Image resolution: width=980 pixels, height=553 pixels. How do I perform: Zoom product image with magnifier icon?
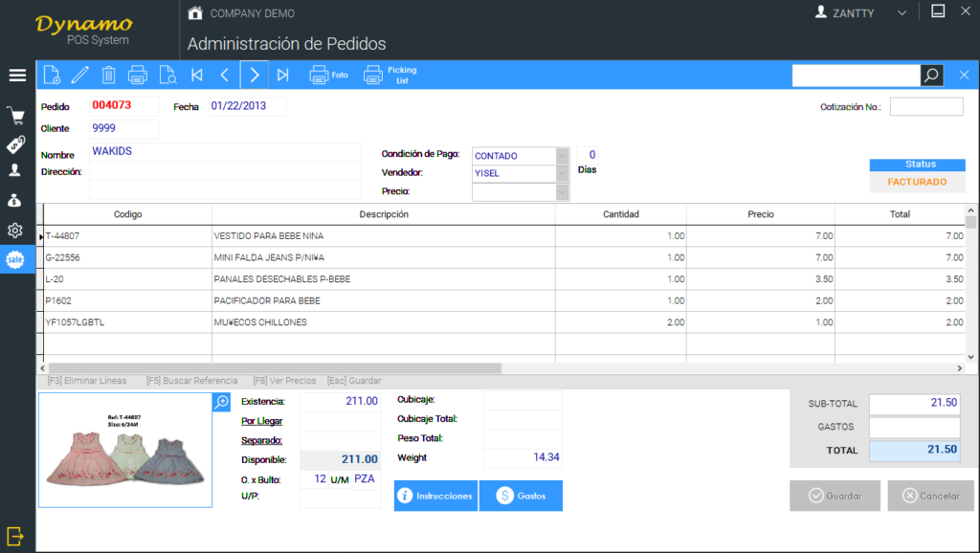click(x=221, y=402)
